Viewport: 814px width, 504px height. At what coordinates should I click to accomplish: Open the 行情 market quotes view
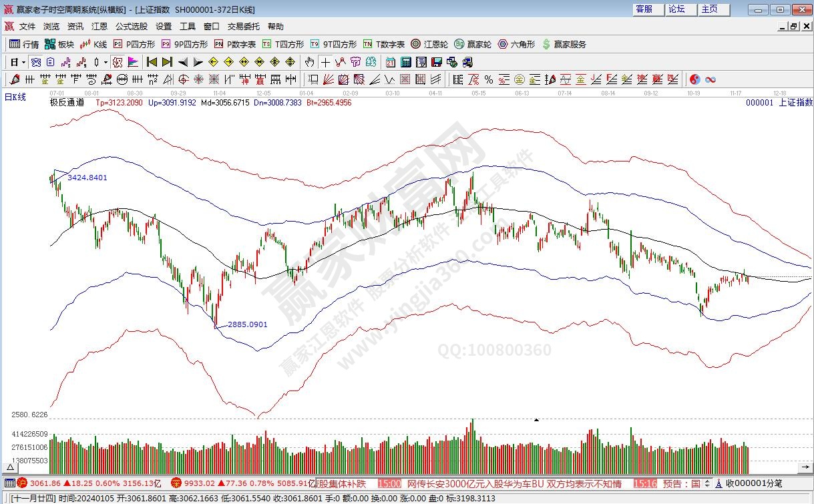[24, 45]
